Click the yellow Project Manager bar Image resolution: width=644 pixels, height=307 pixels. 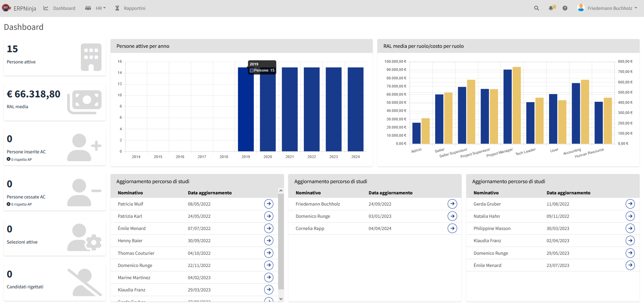click(x=517, y=105)
